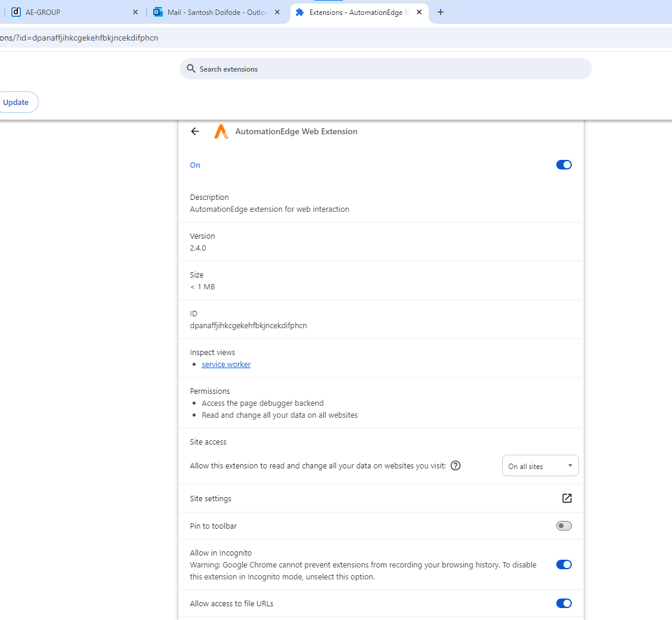Click the AutomationEdge orange logo icon
The height and width of the screenshot is (620, 672).
coord(221,131)
